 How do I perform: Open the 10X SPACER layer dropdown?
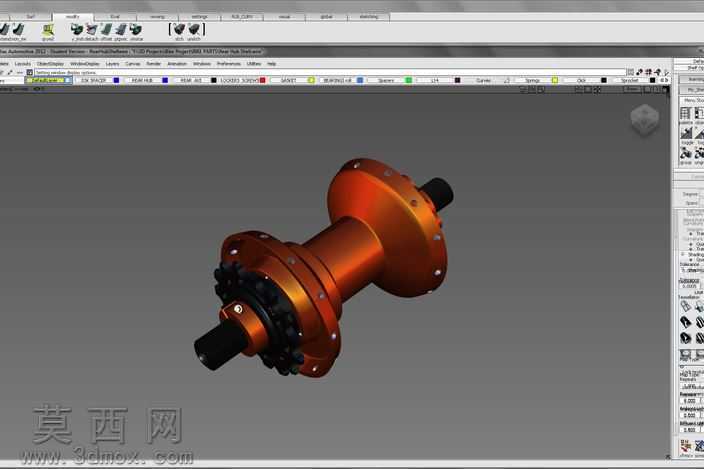(x=93, y=80)
